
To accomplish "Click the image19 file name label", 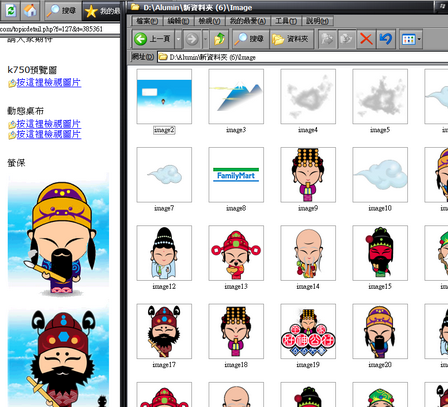I will (x=308, y=365).
